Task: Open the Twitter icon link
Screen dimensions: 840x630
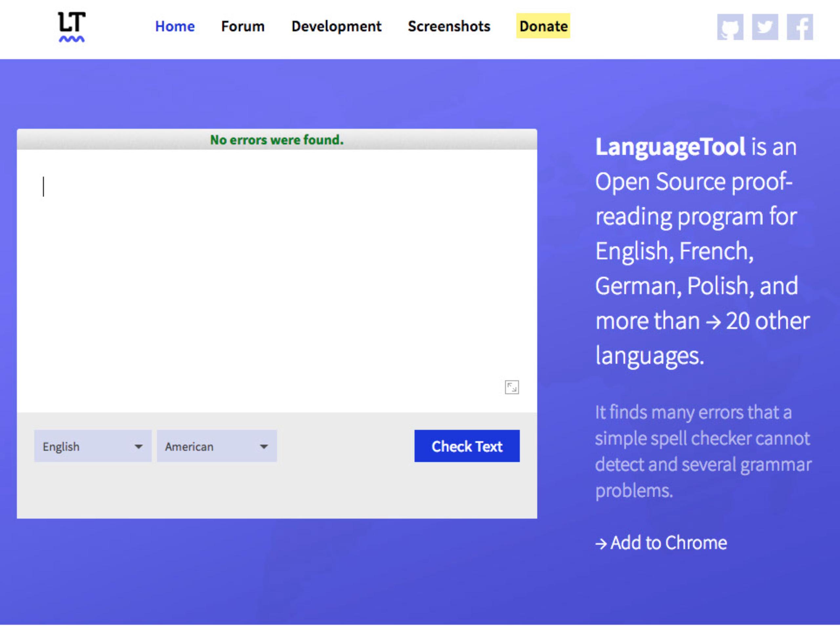Action: [765, 27]
